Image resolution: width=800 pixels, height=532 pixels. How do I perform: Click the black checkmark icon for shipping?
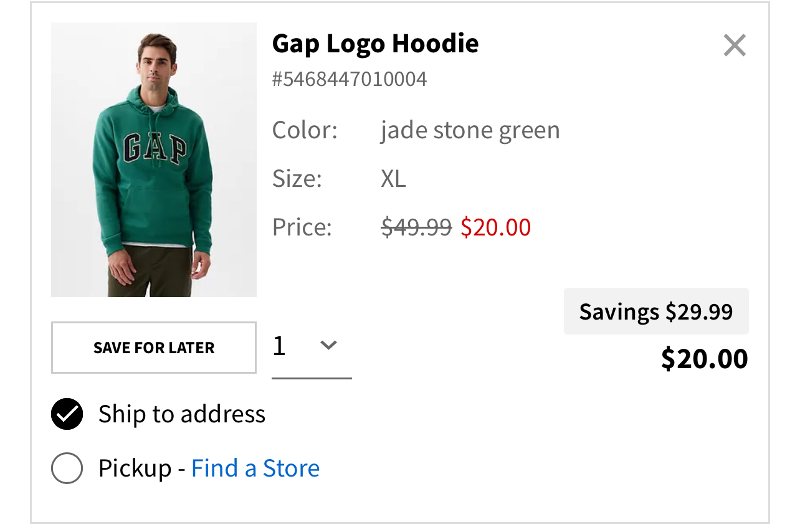[67, 414]
